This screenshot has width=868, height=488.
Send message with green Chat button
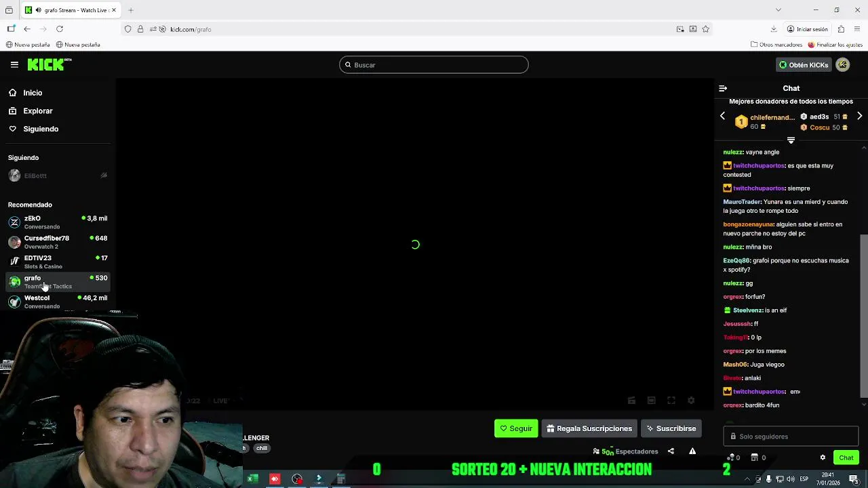coord(846,457)
